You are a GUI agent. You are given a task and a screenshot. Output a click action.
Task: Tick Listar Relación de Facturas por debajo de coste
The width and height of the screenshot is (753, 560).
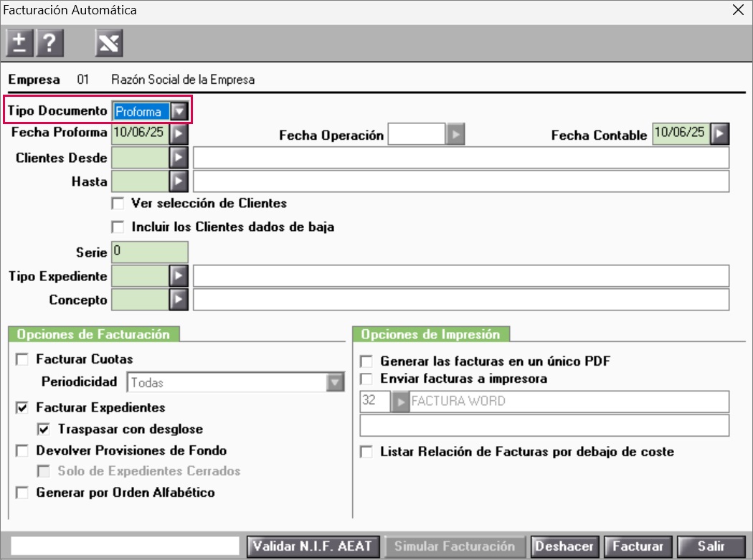point(366,452)
